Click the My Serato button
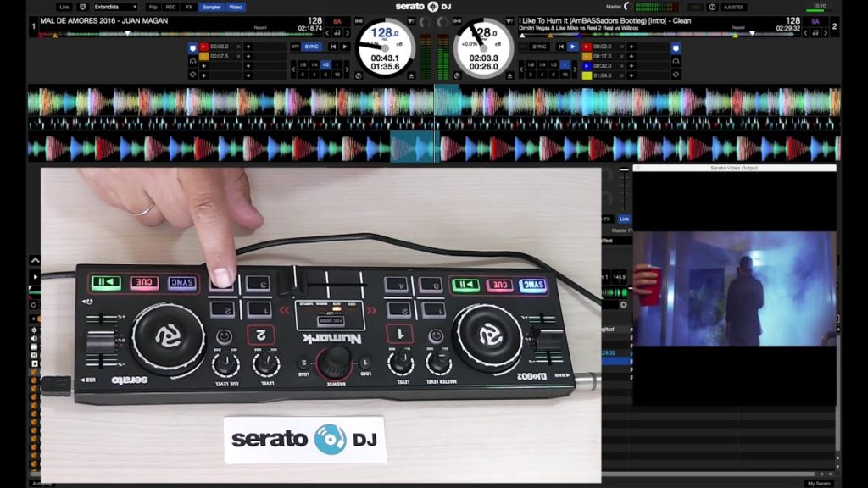Viewport: 868px width, 488px height. point(818,484)
